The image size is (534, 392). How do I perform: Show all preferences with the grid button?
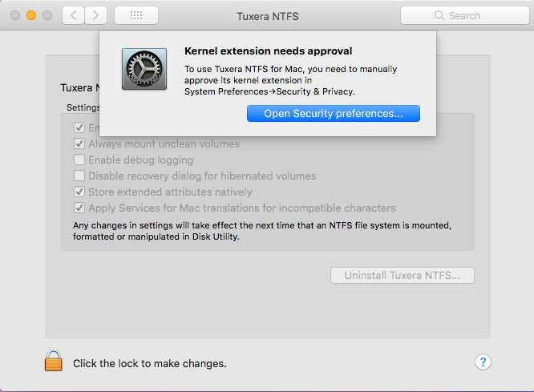[x=136, y=15]
